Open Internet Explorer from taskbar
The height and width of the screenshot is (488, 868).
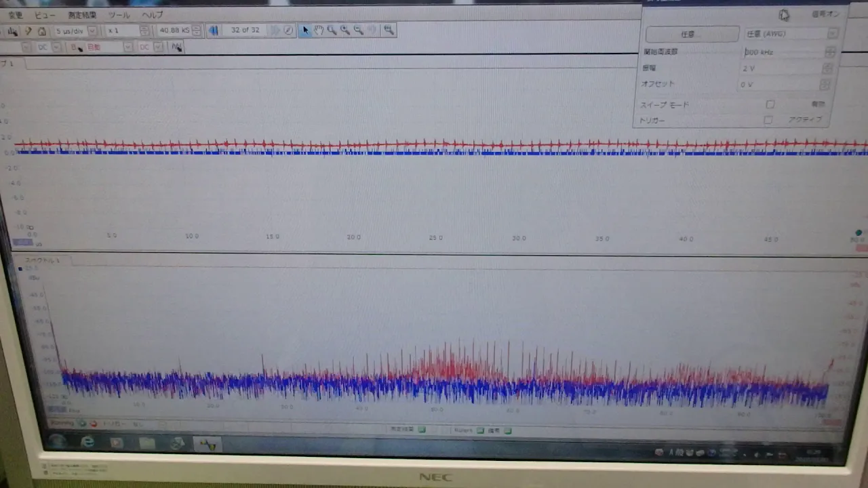(x=87, y=443)
